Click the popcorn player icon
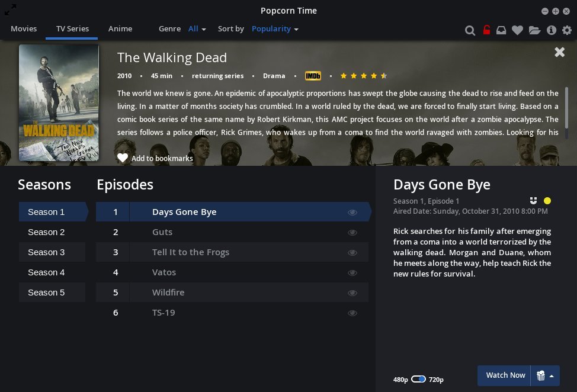The image size is (577, 392). [541, 375]
